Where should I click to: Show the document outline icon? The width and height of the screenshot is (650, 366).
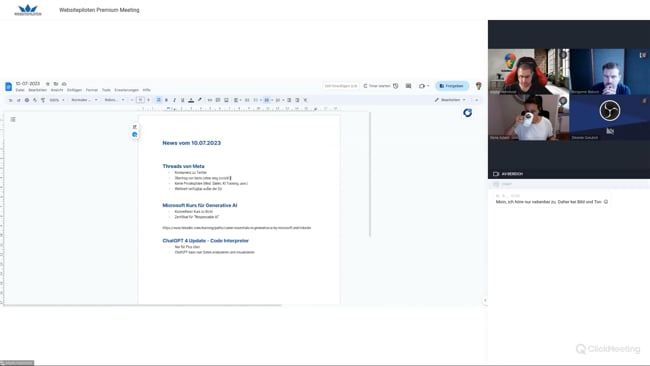pyautogui.click(x=13, y=119)
